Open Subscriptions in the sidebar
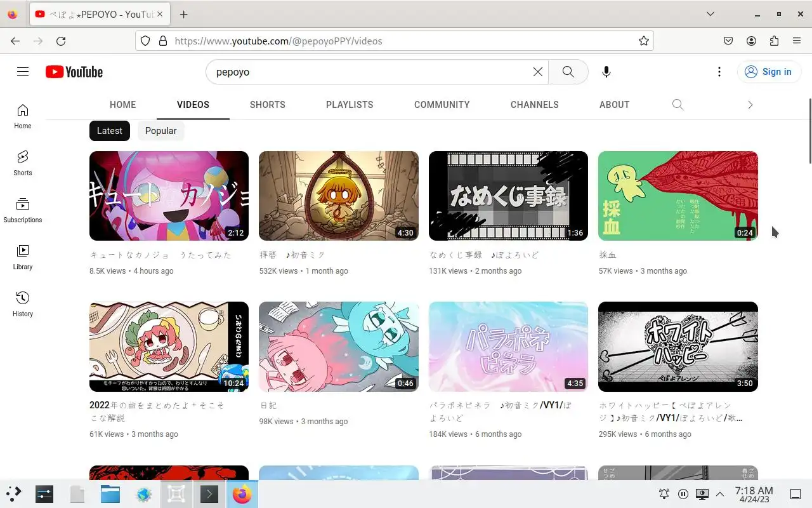812x508 pixels. point(23,210)
